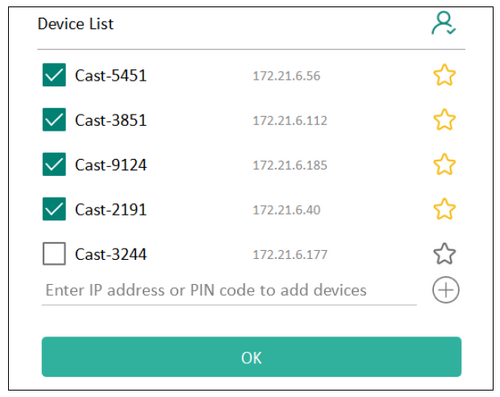Select the Cast-2191 device name
Screen dimensions: 500x397
click(x=111, y=210)
